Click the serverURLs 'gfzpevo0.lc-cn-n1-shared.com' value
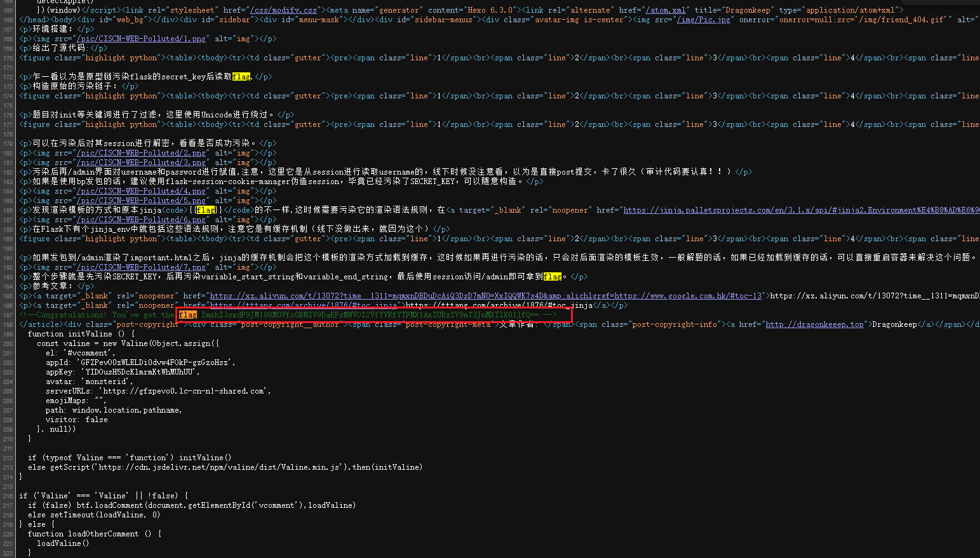This screenshot has width=980, height=558. point(185,391)
